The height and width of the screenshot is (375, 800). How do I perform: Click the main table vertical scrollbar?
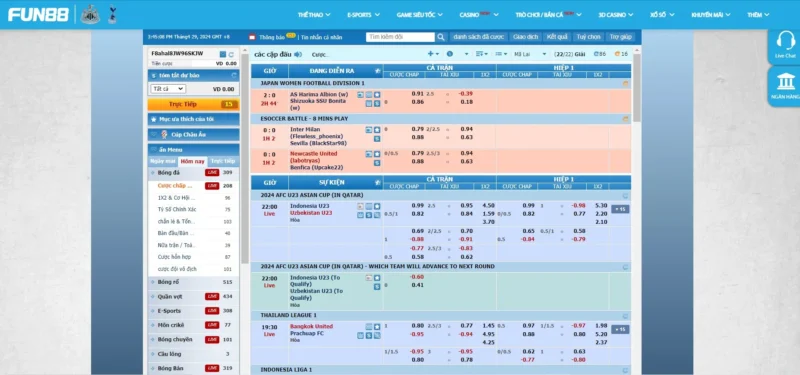click(636, 211)
